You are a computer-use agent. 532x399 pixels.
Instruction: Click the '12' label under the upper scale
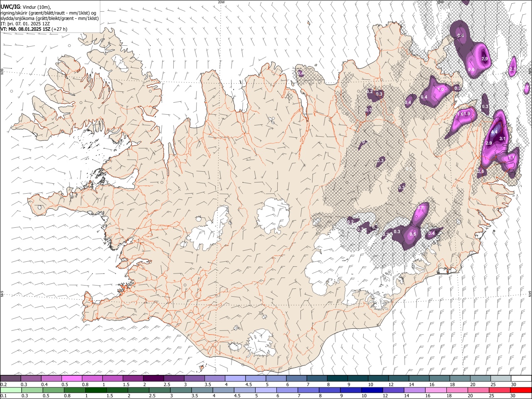390,384
